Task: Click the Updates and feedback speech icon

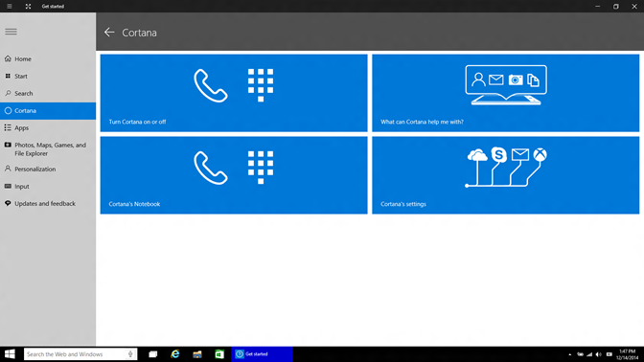Action: [x=8, y=203]
